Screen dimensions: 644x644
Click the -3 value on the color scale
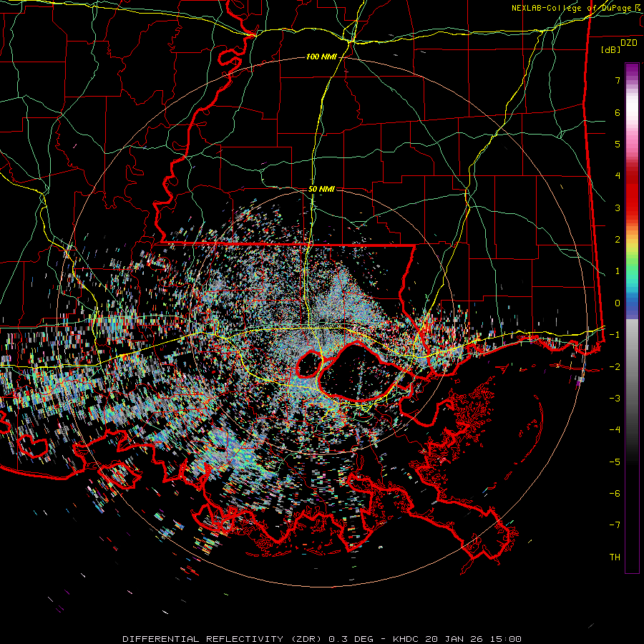pyautogui.click(x=615, y=399)
